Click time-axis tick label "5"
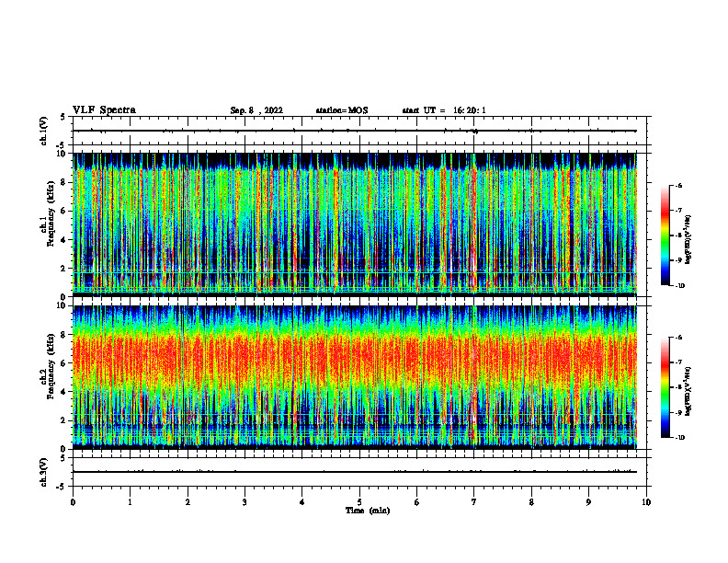Image resolution: width=728 pixels, height=563 pixels. [x=359, y=502]
